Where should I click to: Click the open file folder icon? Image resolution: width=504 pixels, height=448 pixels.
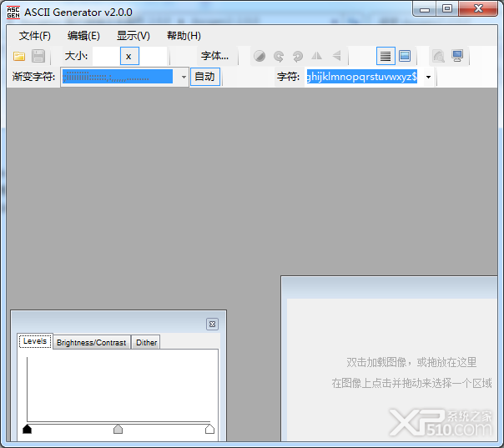click(x=19, y=56)
